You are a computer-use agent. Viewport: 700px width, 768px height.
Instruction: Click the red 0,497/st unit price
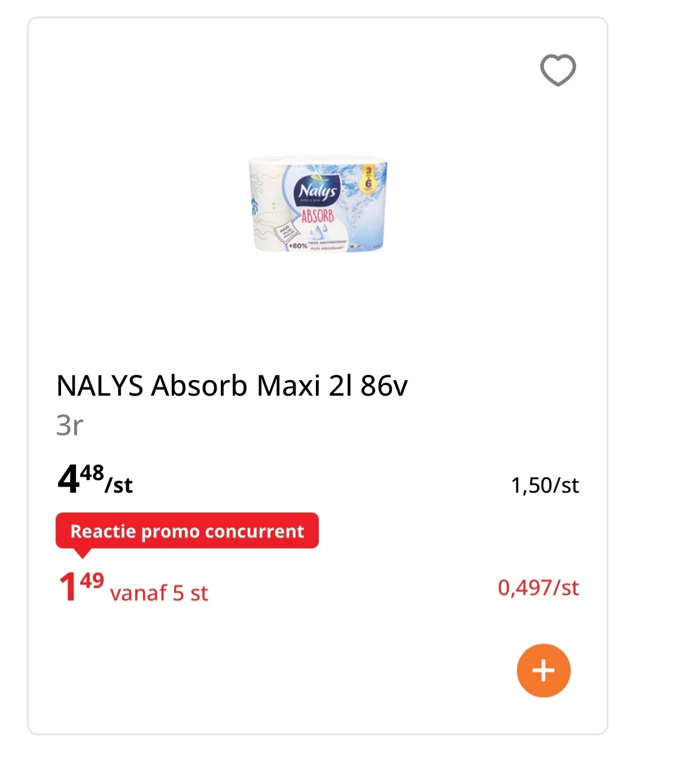pos(538,588)
